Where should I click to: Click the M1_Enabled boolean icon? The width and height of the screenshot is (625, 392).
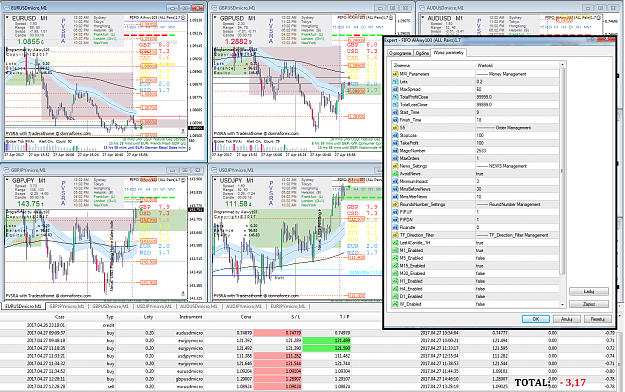pos(395,250)
